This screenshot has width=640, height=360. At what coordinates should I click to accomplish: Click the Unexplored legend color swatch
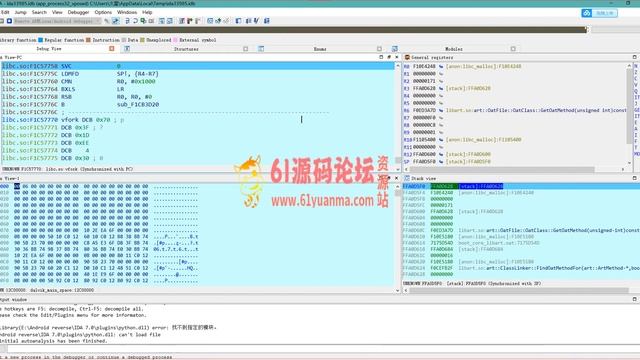[142, 40]
